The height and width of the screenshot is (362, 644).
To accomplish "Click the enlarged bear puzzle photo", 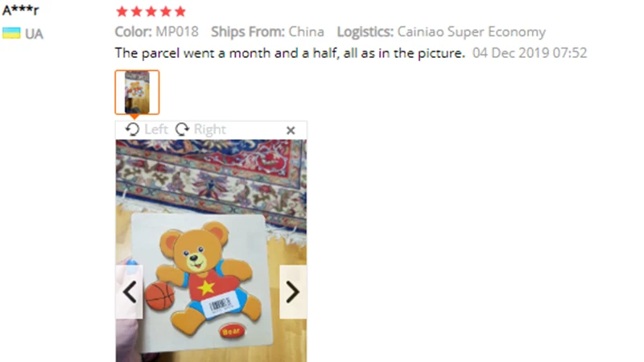I will [x=211, y=251].
